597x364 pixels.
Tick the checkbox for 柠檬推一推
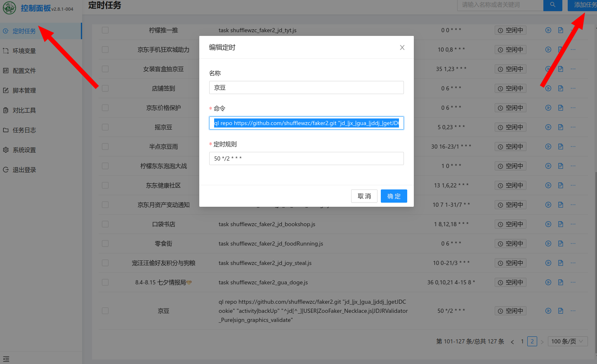[105, 30]
